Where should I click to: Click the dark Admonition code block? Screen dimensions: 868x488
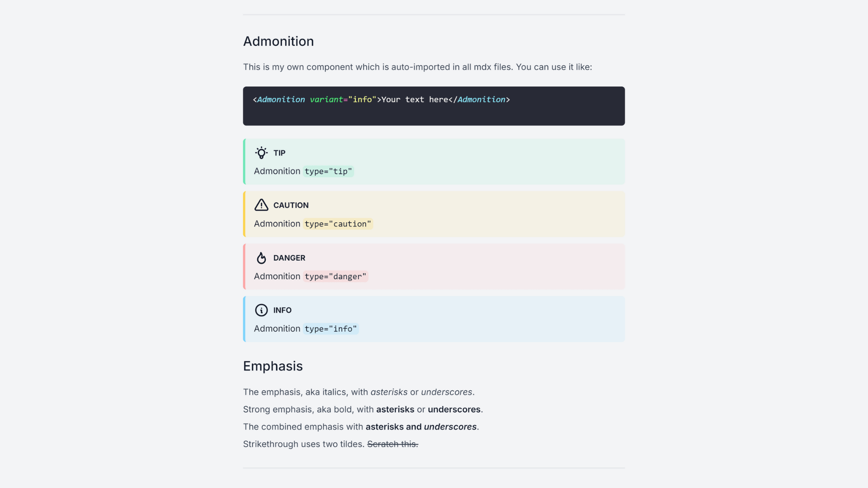coord(434,112)
